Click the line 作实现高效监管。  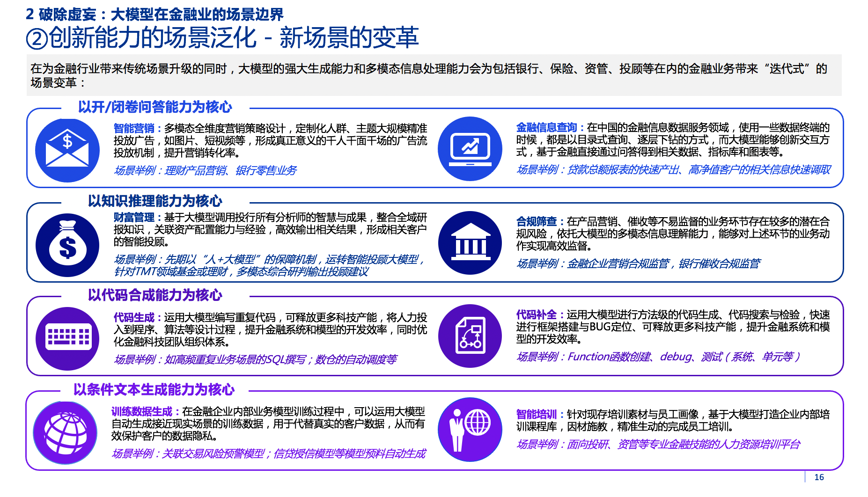pos(555,246)
